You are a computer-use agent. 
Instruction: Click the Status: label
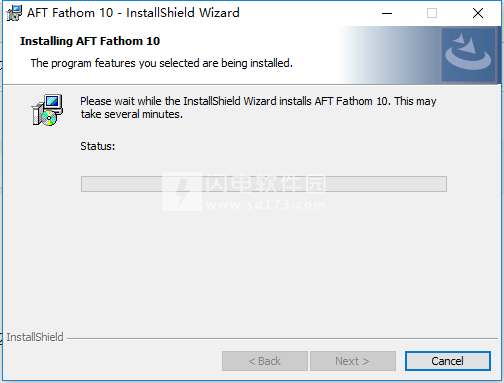pos(98,146)
